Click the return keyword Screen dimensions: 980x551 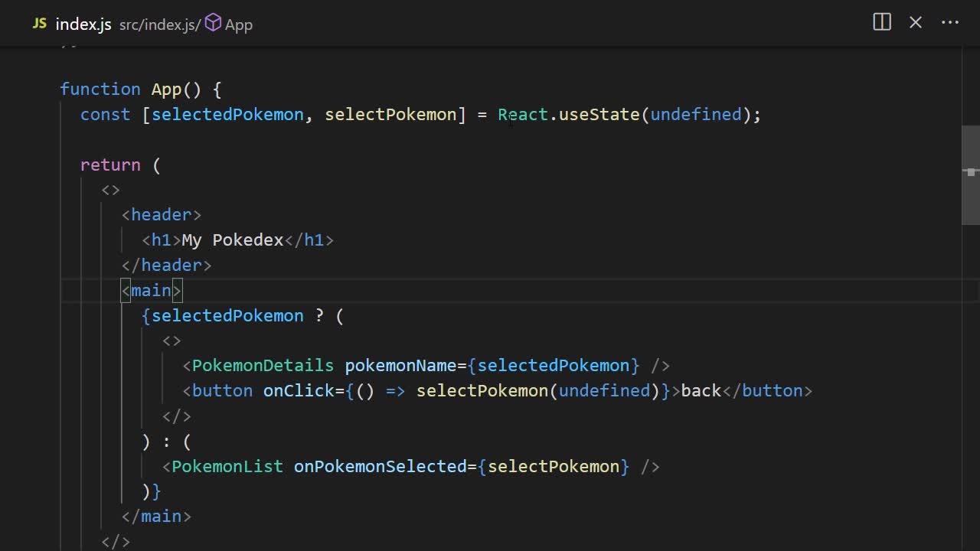coord(110,165)
